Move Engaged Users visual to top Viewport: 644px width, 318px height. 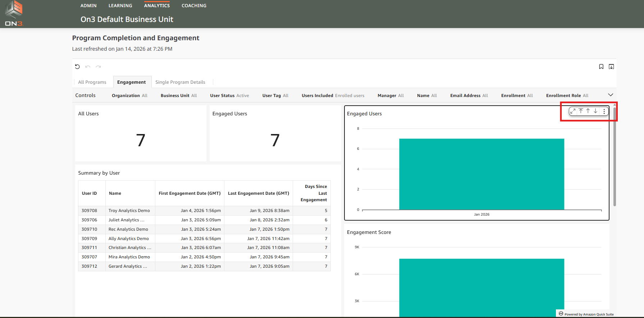(581, 111)
